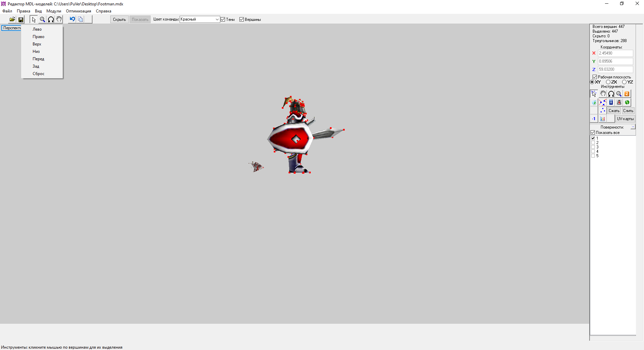Image resolution: width=644 pixels, height=350 pixels.
Task: Choose the hand move tool in Инструменты
Action: (x=603, y=94)
